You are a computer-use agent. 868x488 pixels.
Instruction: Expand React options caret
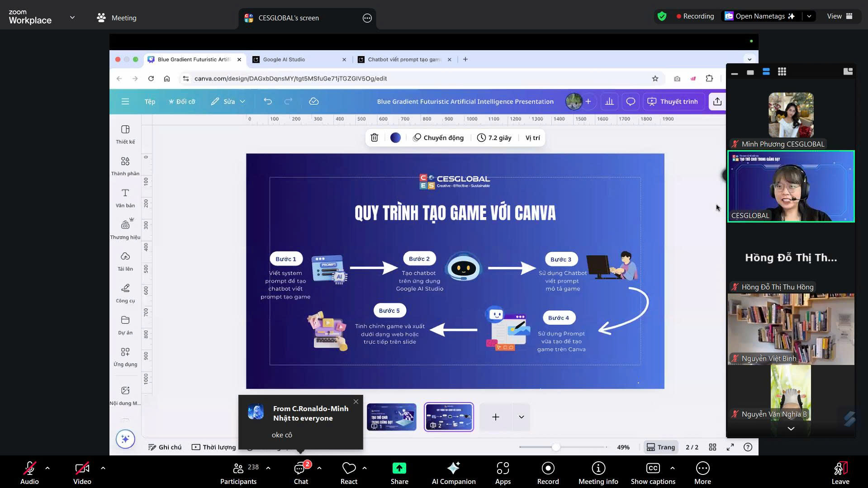pos(365,468)
